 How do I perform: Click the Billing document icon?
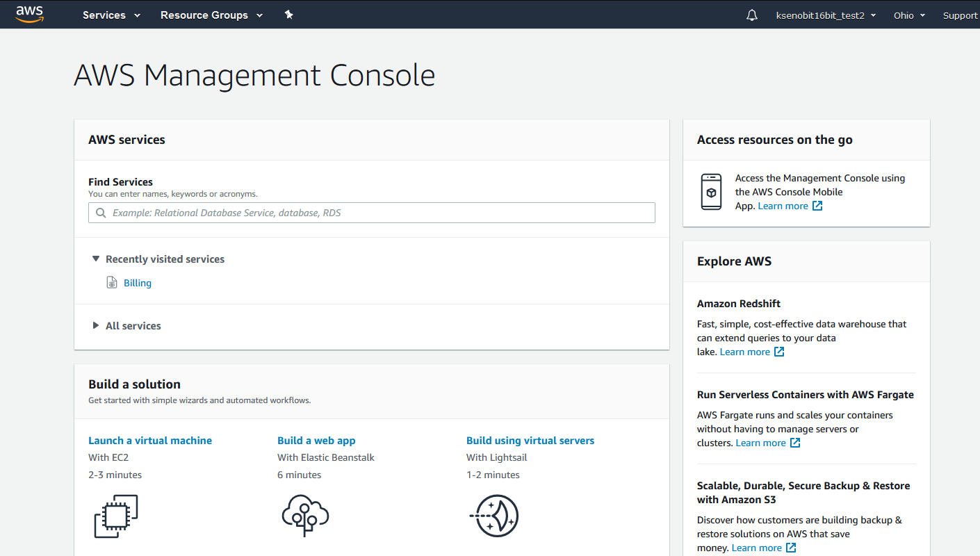click(112, 283)
